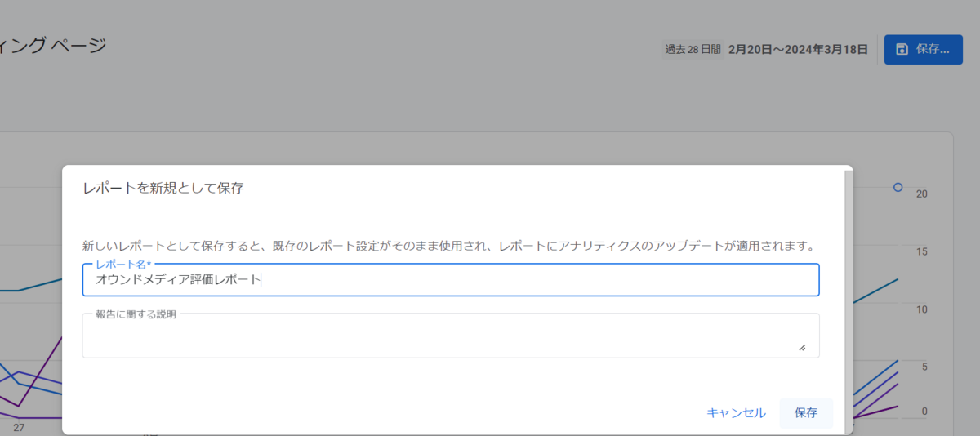
Task: Open the 過去 28 日間 date range selector
Action: coord(693,49)
